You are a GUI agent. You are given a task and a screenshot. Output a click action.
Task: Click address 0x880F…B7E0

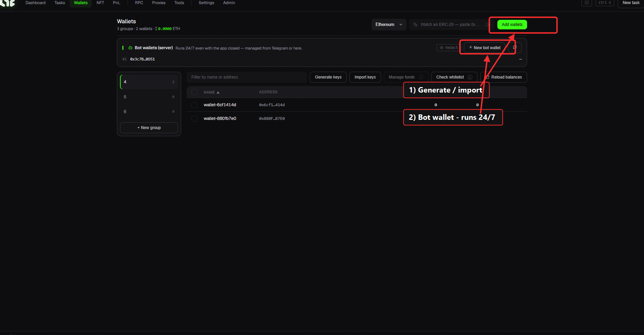pyautogui.click(x=272, y=118)
